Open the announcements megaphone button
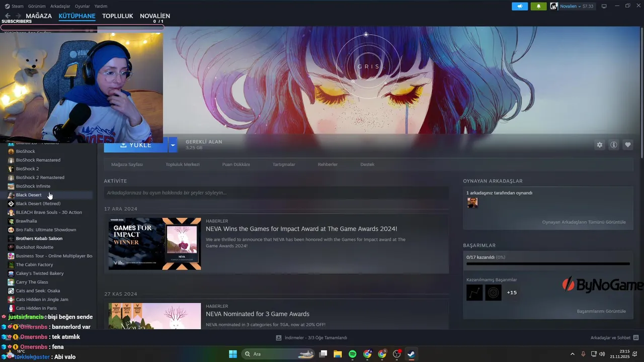 coord(520,6)
